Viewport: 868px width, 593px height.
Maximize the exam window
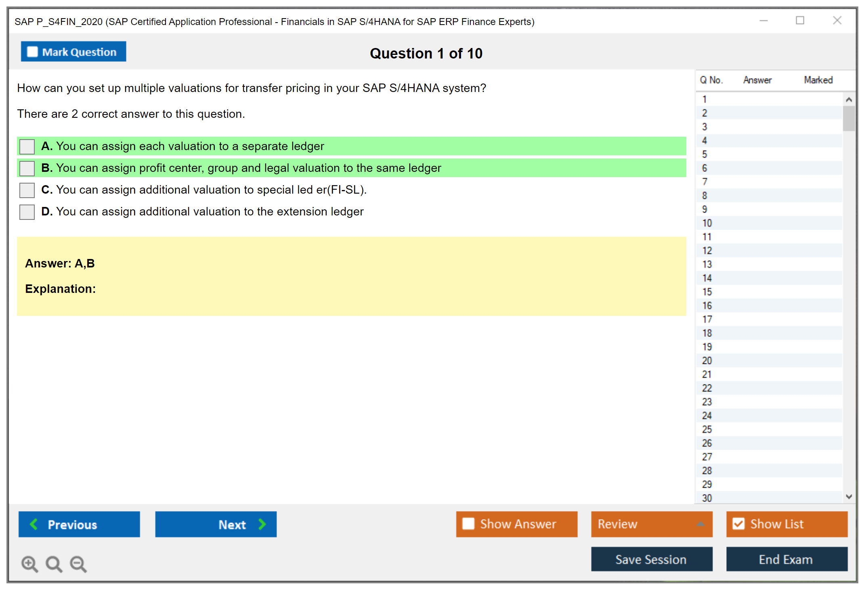tap(800, 21)
